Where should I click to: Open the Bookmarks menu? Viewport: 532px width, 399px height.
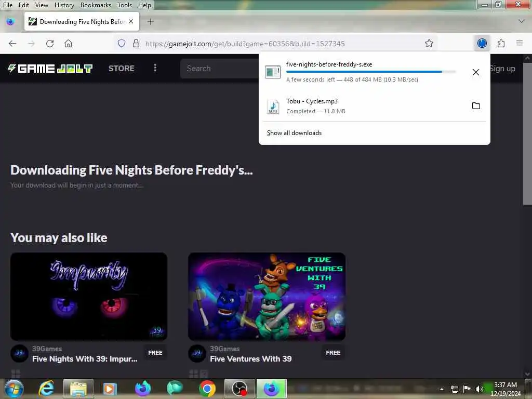coord(96,5)
